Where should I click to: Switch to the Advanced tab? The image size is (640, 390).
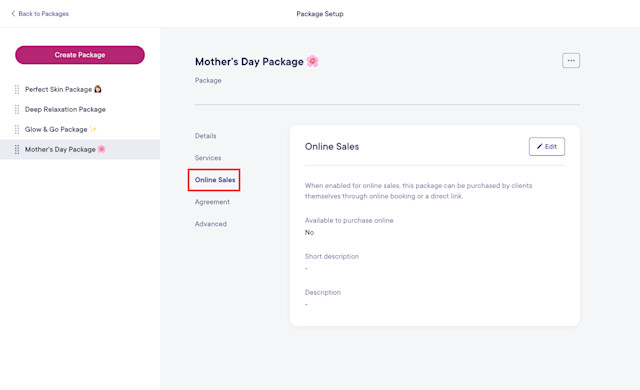click(x=211, y=224)
